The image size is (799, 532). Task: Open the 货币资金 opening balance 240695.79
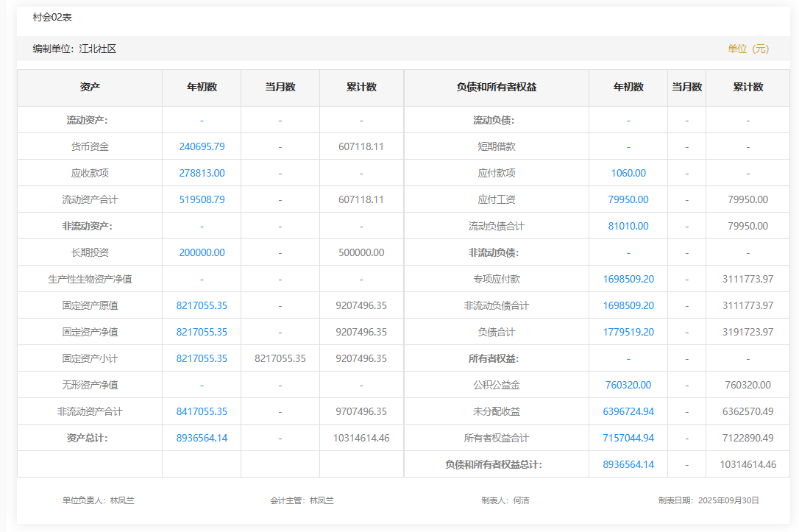pyautogui.click(x=202, y=146)
